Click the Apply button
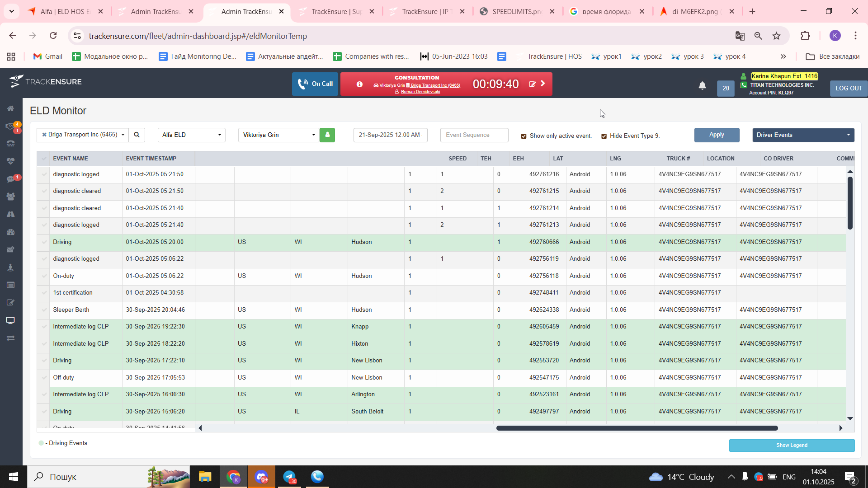 tap(717, 135)
